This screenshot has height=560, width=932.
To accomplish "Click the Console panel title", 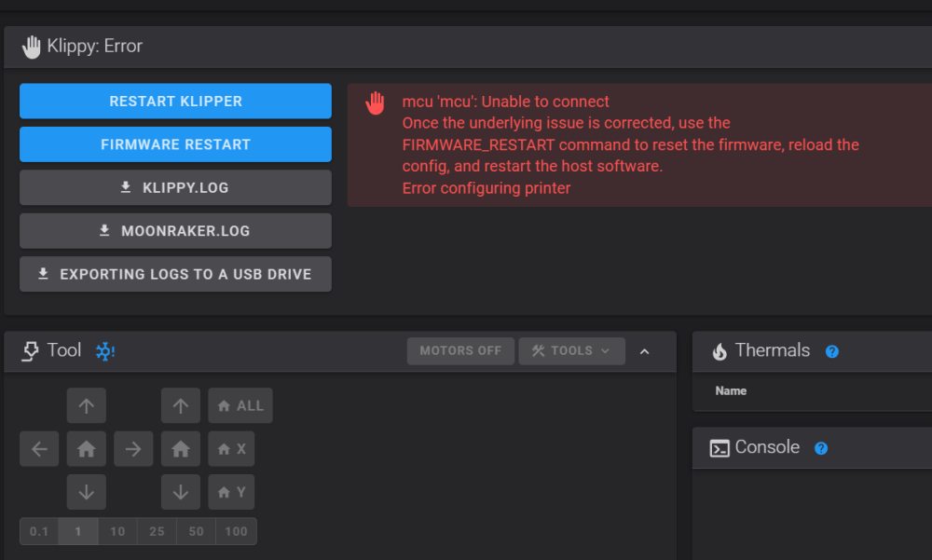I will 767,447.
